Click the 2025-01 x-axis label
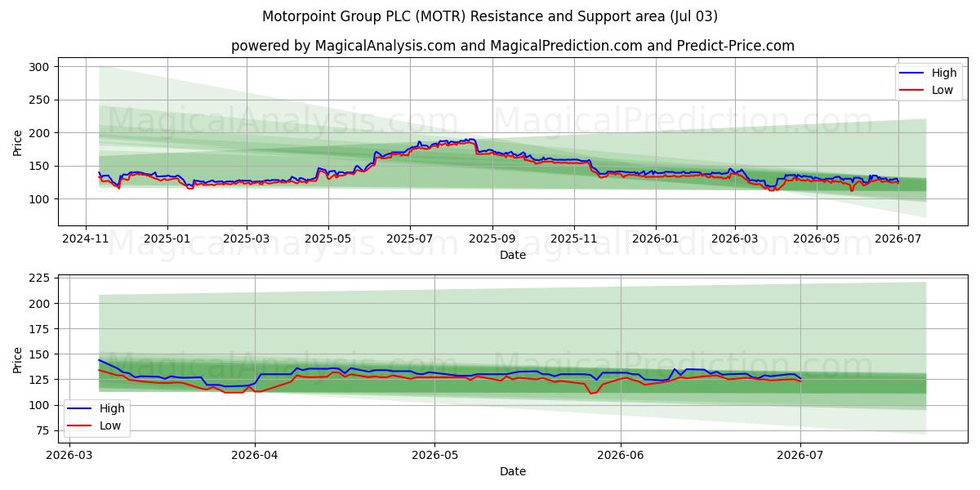980x490 pixels. coord(167,238)
